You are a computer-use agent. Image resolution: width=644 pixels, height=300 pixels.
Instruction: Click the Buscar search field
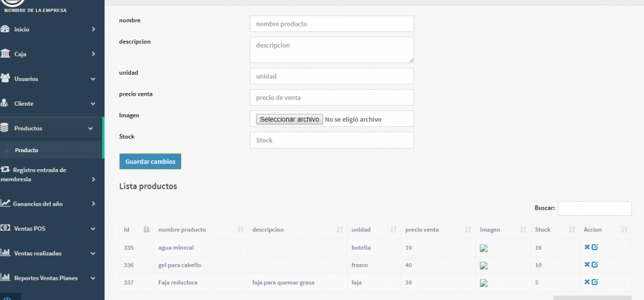(x=594, y=208)
